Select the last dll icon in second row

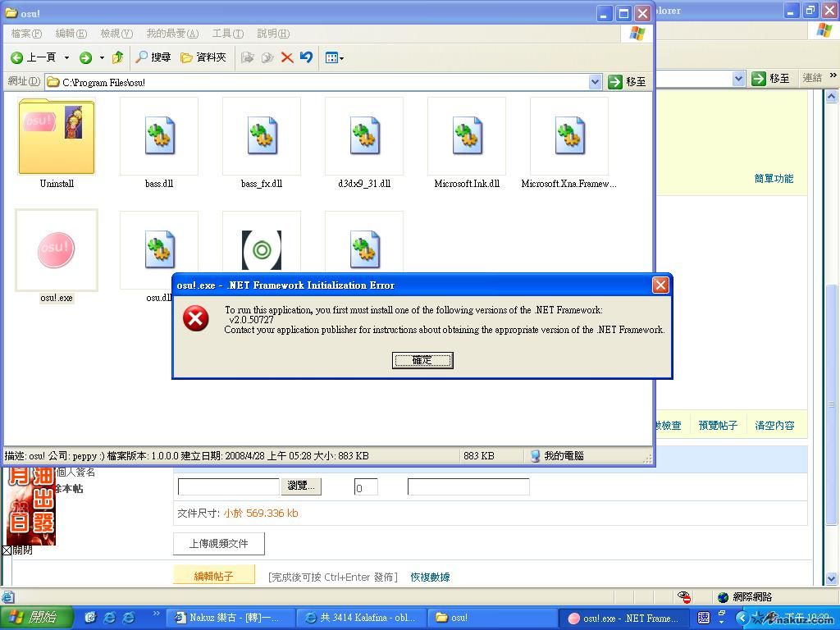point(364,249)
